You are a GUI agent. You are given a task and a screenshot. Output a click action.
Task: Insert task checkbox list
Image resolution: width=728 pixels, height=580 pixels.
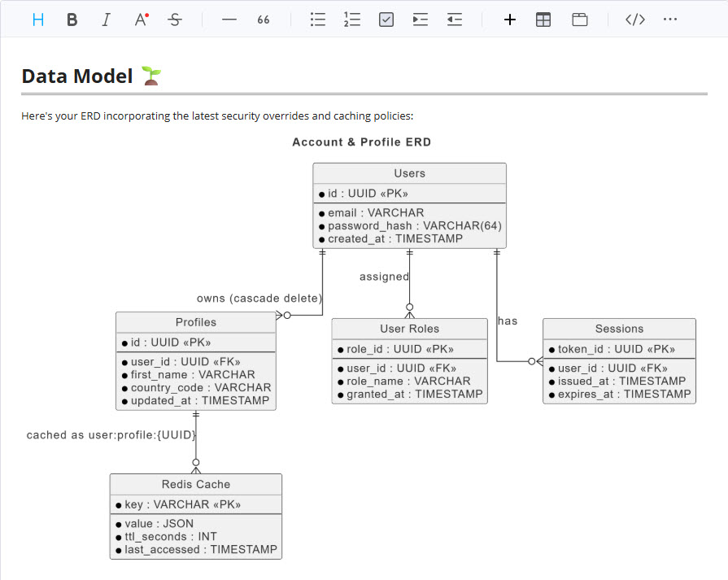[386, 20]
